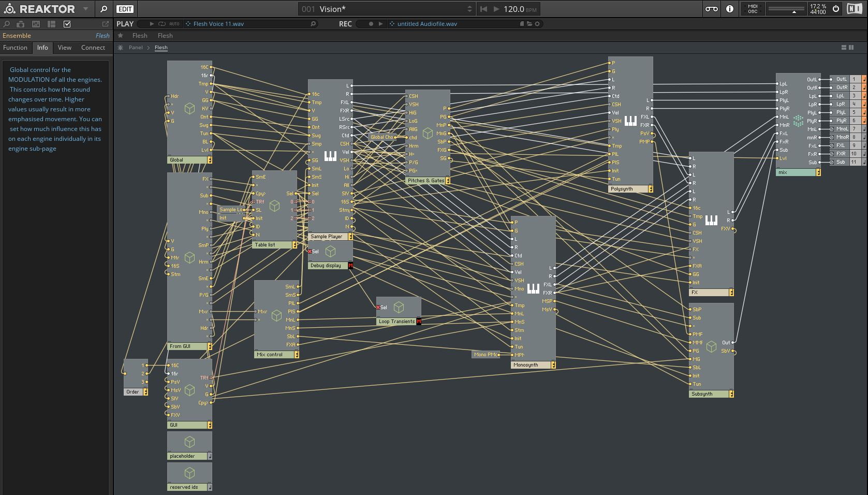Viewport: 868px width, 495px height.
Task: Toggle audio engine power button
Action: pyautogui.click(x=836, y=9)
